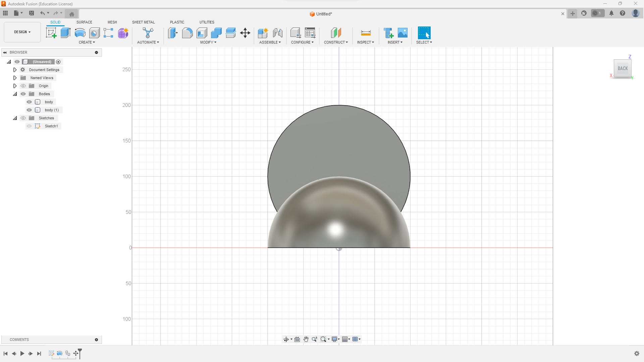This screenshot has height=362, width=644.
Task: Switch to the UTILITIES tab
Action: tap(207, 22)
